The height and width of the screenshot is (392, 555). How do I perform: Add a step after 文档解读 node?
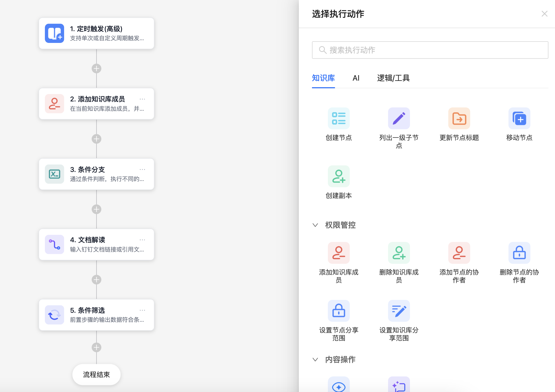(x=96, y=280)
